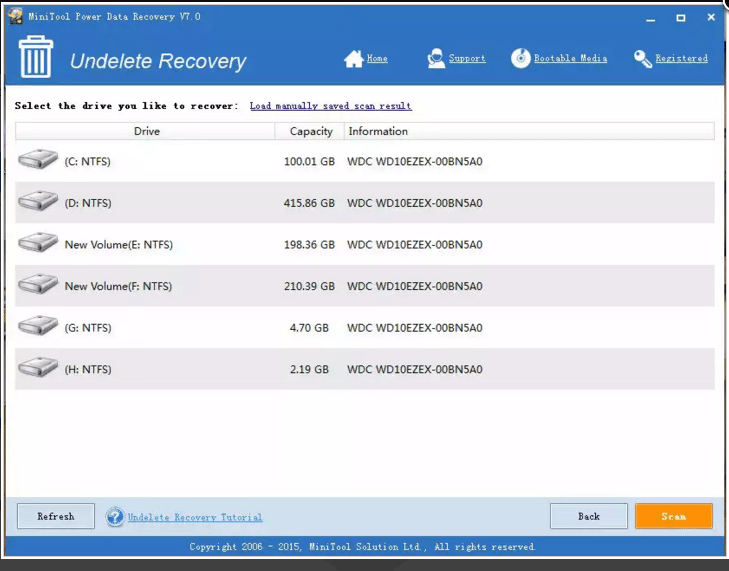Open the Support link

click(467, 59)
